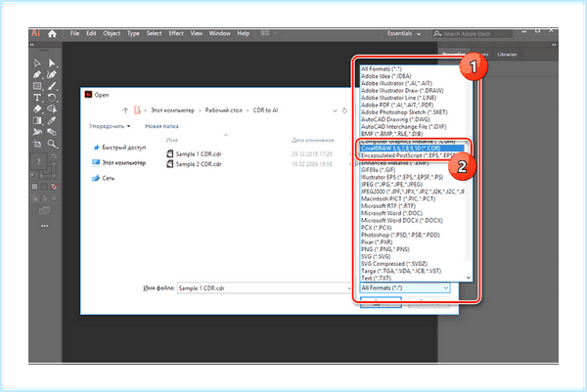Click Этот компьютер in address path

(172, 110)
